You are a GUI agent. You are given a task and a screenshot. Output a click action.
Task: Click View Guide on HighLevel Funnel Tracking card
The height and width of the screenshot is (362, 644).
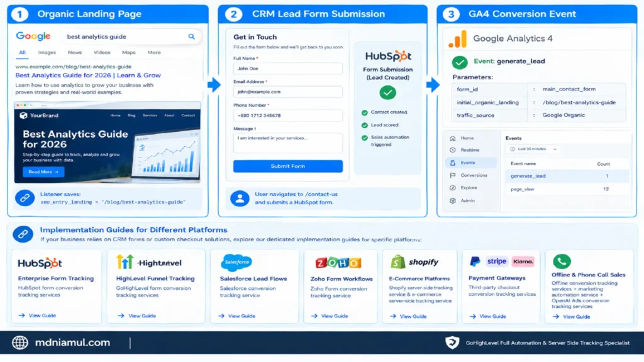(136, 316)
